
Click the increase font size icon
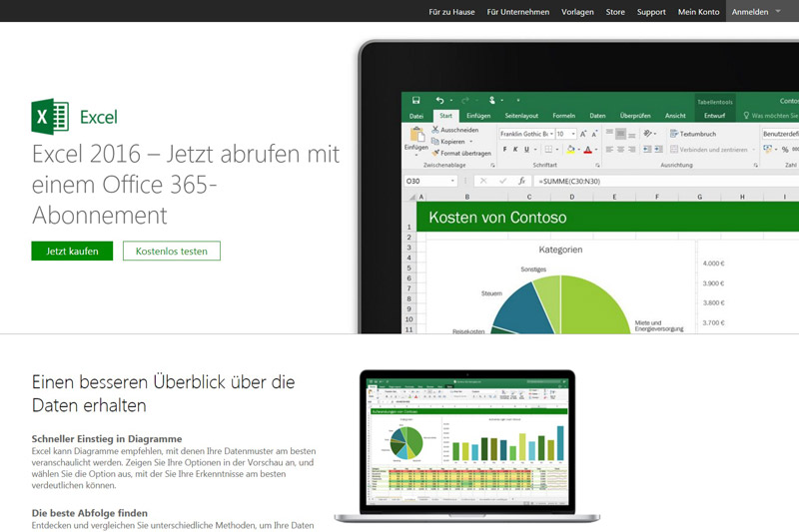(x=583, y=134)
